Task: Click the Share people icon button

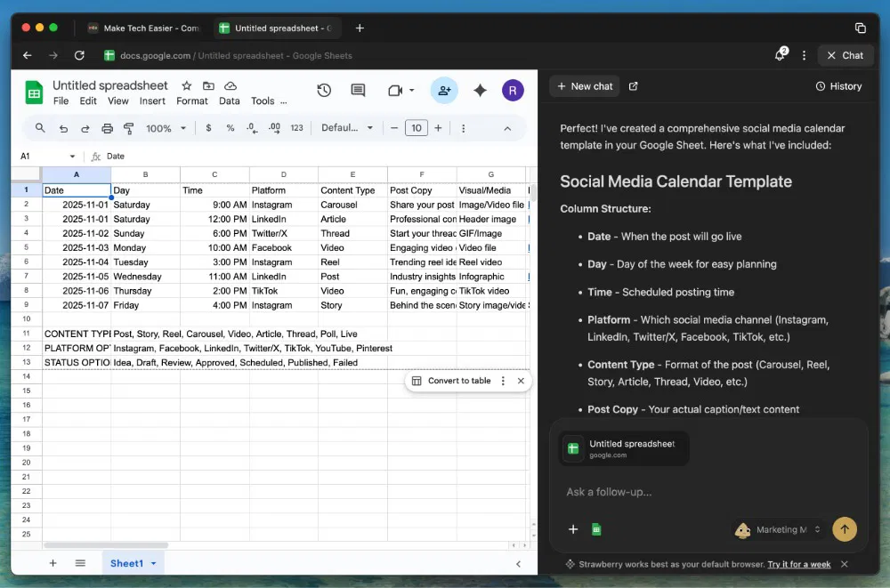Action: tap(443, 90)
